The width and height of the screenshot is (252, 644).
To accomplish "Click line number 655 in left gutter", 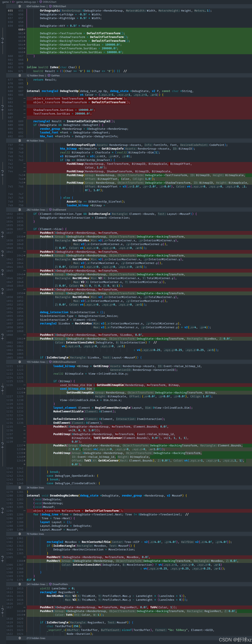I will point(10,11).
